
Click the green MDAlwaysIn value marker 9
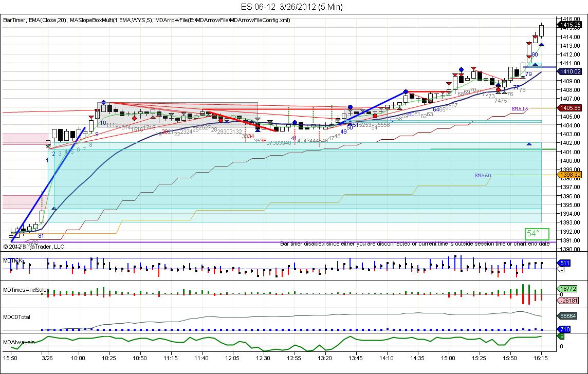[561, 336]
